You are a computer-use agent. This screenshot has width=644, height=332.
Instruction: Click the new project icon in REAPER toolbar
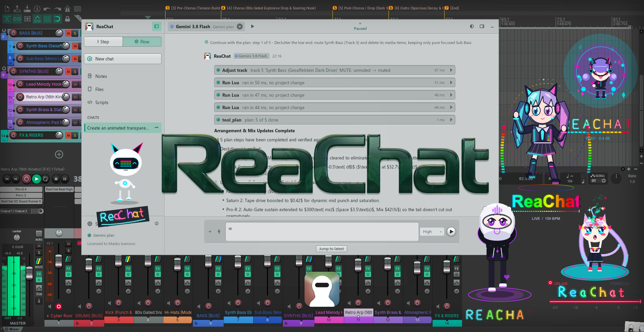click(7, 9)
